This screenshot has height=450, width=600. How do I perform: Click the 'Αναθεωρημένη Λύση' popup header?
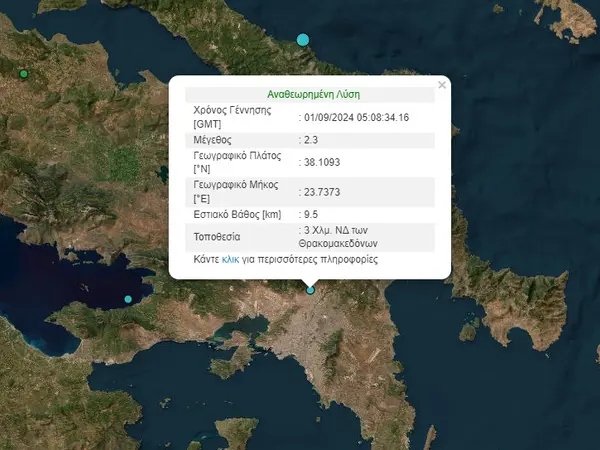[310, 93]
